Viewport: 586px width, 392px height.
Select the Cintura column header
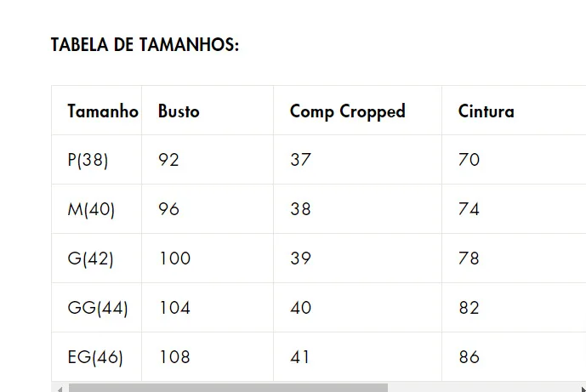(486, 111)
